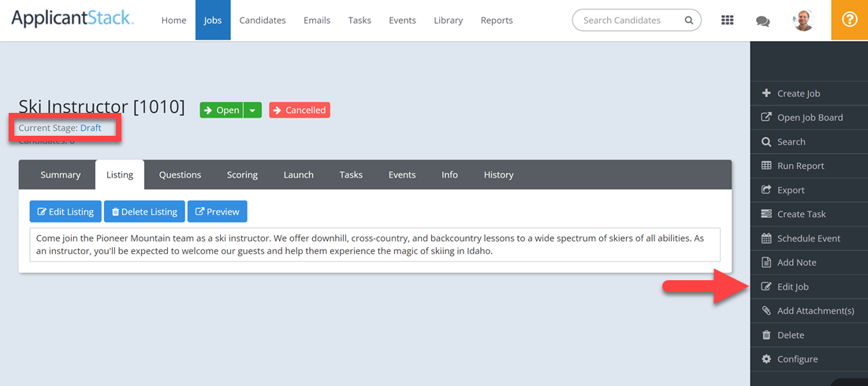868x386 pixels.
Task: Open the chat messages icon
Action: pyautogui.click(x=763, y=21)
